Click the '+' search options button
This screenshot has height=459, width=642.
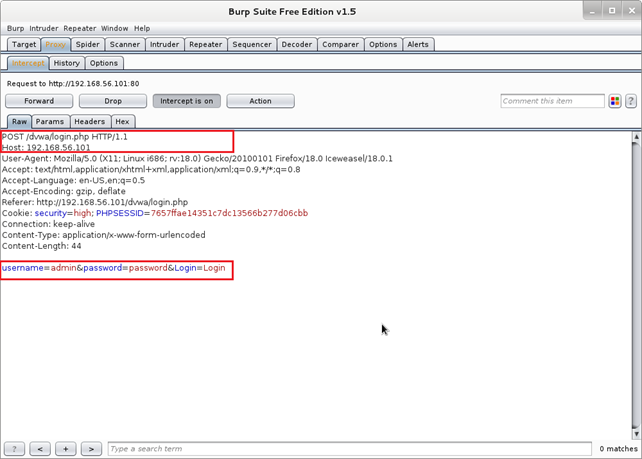tap(66, 449)
